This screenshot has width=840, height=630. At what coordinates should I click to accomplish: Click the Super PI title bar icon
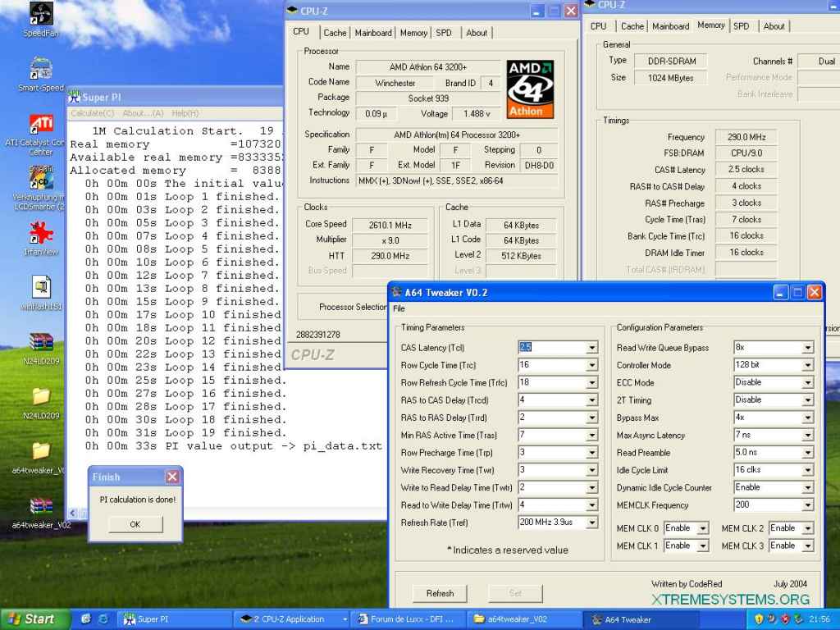point(74,97)
